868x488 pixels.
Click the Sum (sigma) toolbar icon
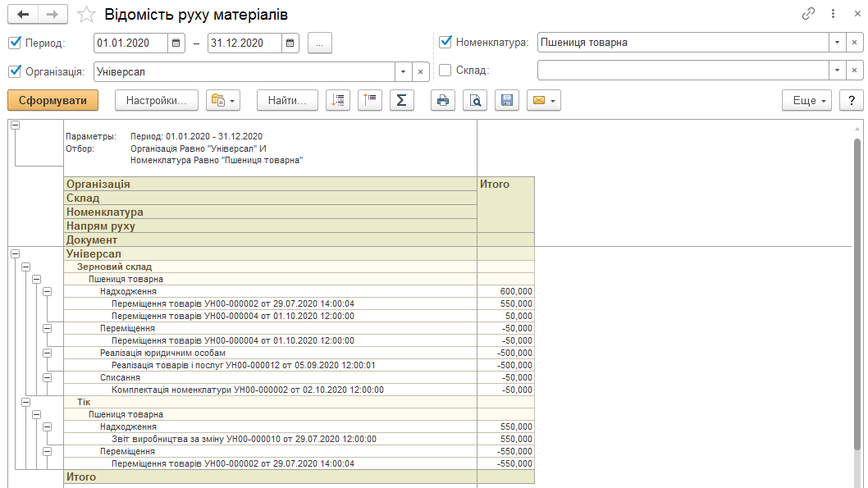402,100
